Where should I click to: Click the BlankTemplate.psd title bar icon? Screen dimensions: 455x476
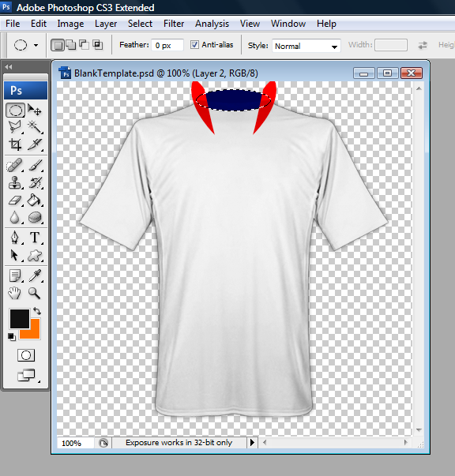click(65, 73)
